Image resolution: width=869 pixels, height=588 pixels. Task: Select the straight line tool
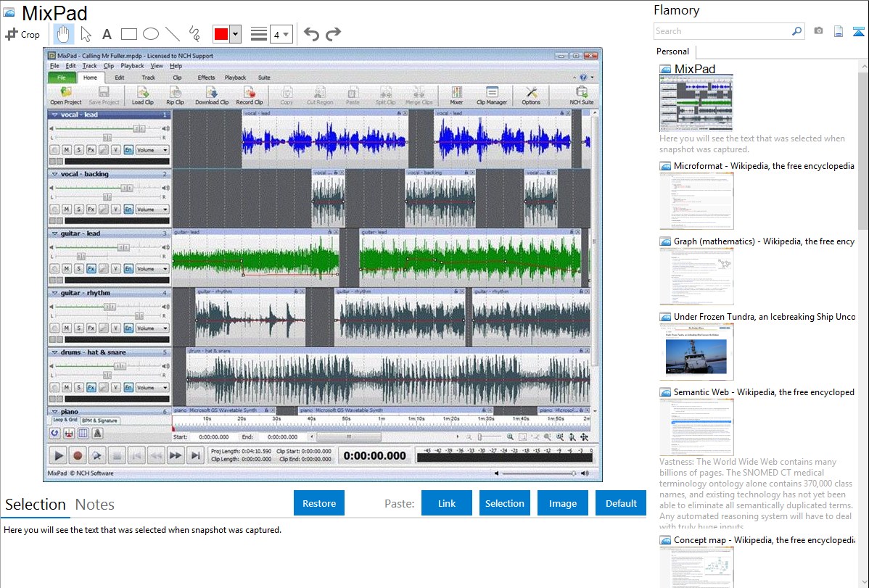coord(173,34)
